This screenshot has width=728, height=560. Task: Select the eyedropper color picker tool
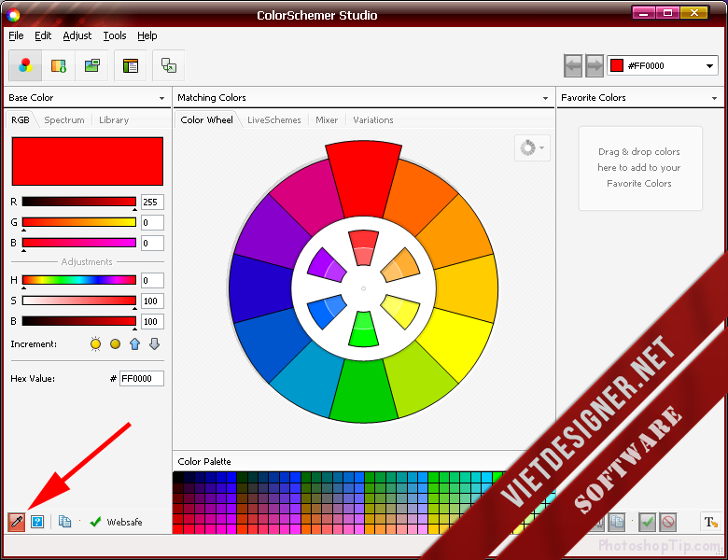coord(17,522)
